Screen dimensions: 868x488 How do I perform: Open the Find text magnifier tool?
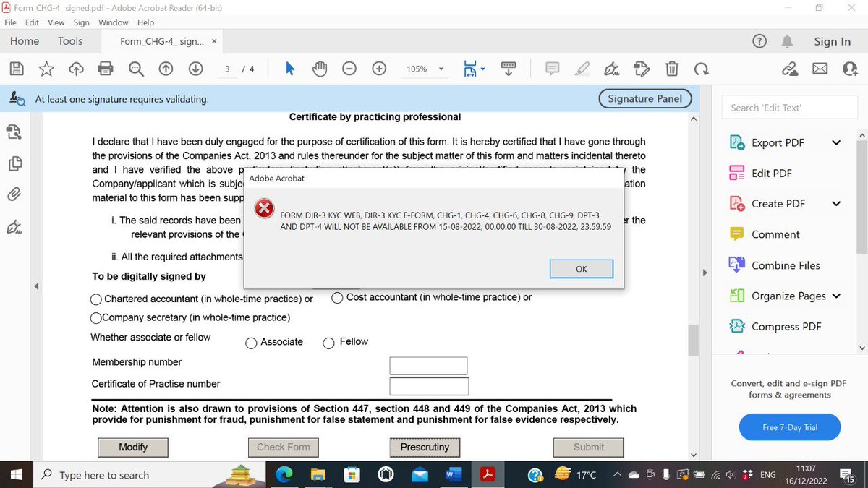[x=136, y=69]
